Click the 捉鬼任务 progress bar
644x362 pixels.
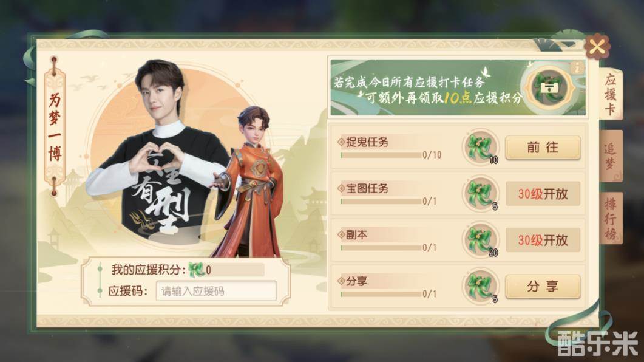tap(381, 155)
